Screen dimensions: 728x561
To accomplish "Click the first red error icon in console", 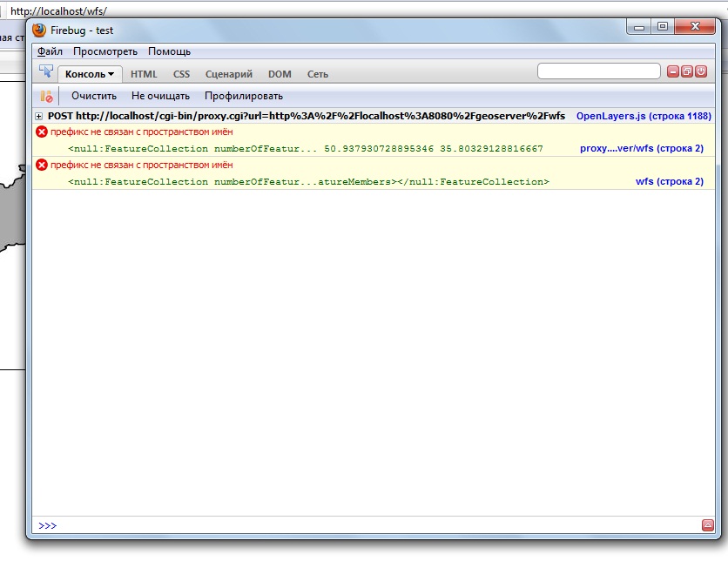I will [42, 132].
